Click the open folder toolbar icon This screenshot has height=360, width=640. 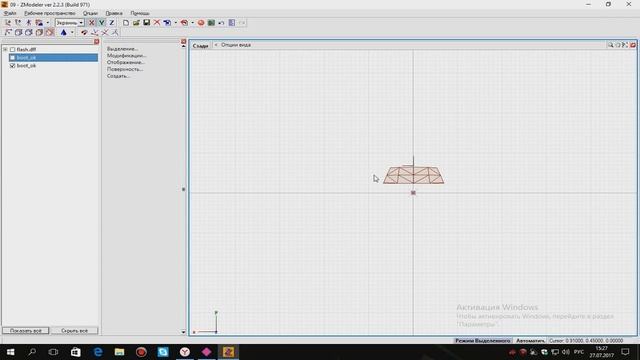pos(136,23)
